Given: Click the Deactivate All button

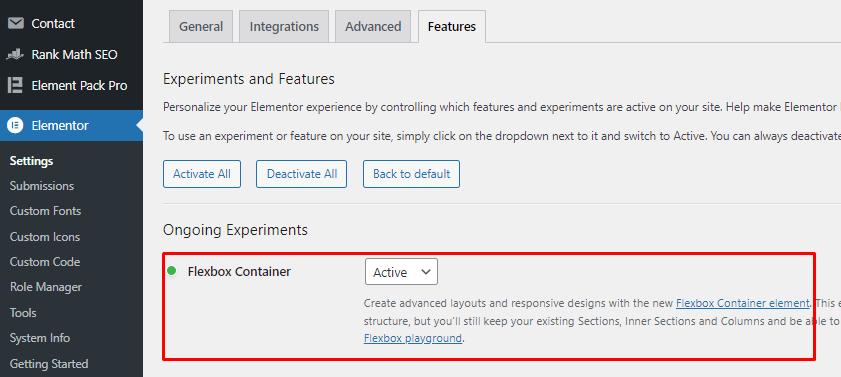Looking at the screenshot, I should tap(302, 174).
